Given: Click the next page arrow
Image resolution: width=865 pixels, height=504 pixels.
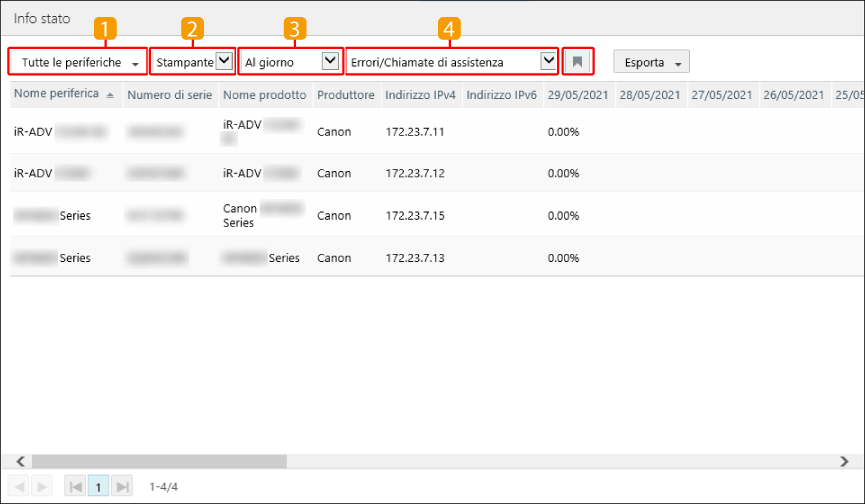Looking at the screenshot, I should (41, 486).
